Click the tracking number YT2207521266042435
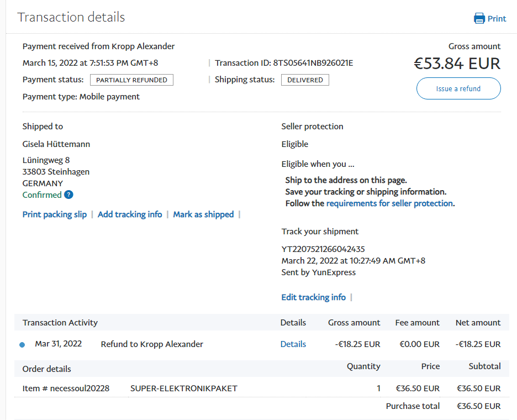This screenshot has width=517, height=420. coord(323,249)
